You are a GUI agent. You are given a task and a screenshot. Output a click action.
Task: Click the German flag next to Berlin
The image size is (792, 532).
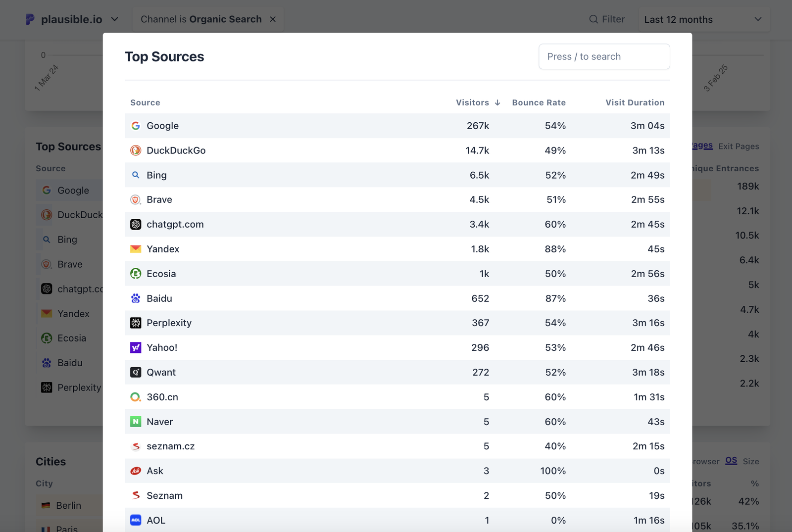point(46,505)
